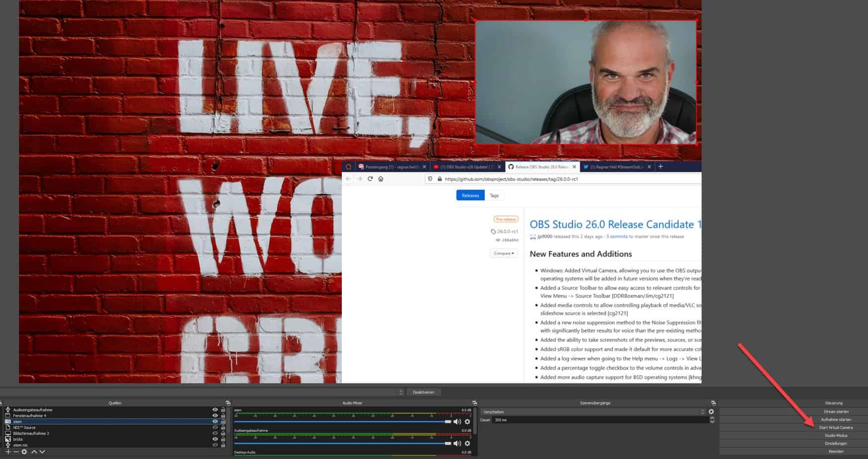The height and width of the screenshot is (459, 868).
Task: Click the Audioeingabeaufnahme channel volume slider
Action: pos(343,443)
